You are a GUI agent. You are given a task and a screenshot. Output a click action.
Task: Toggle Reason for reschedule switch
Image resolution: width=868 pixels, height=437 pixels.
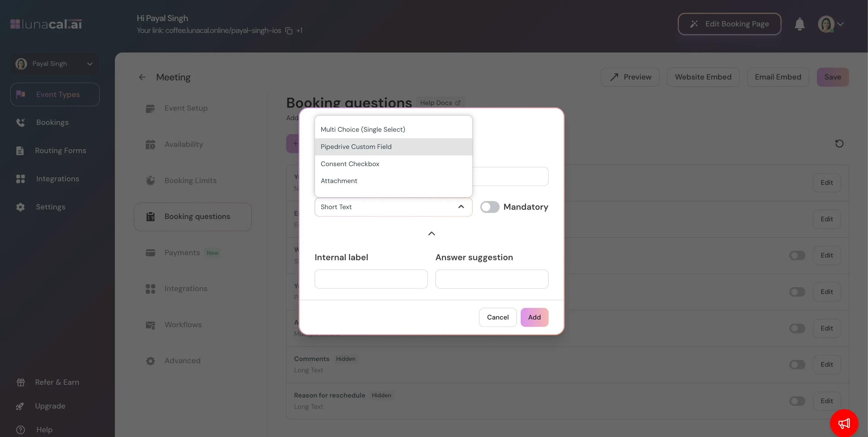tap(797, 401)
